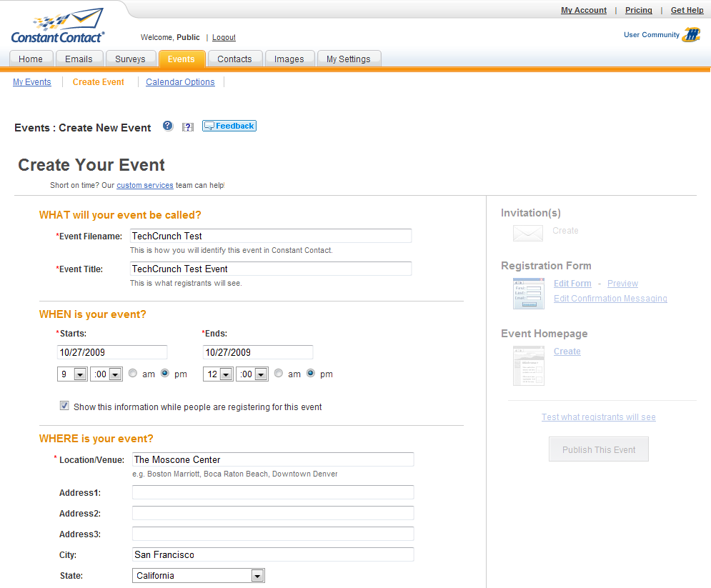711x588 pixels.
Task: Select pm for end time
Action: click(311, 373)
